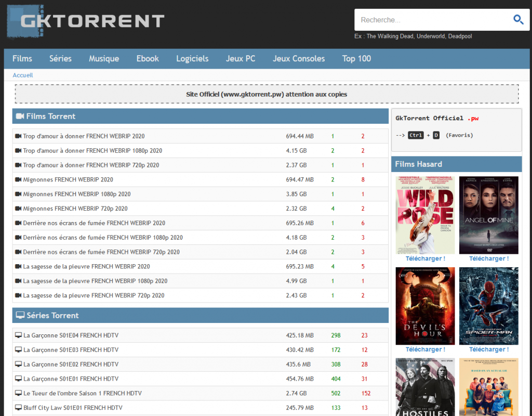Open the Jeux PC section
Viewport: 532px width, 416px height.
tap(241, 58)
